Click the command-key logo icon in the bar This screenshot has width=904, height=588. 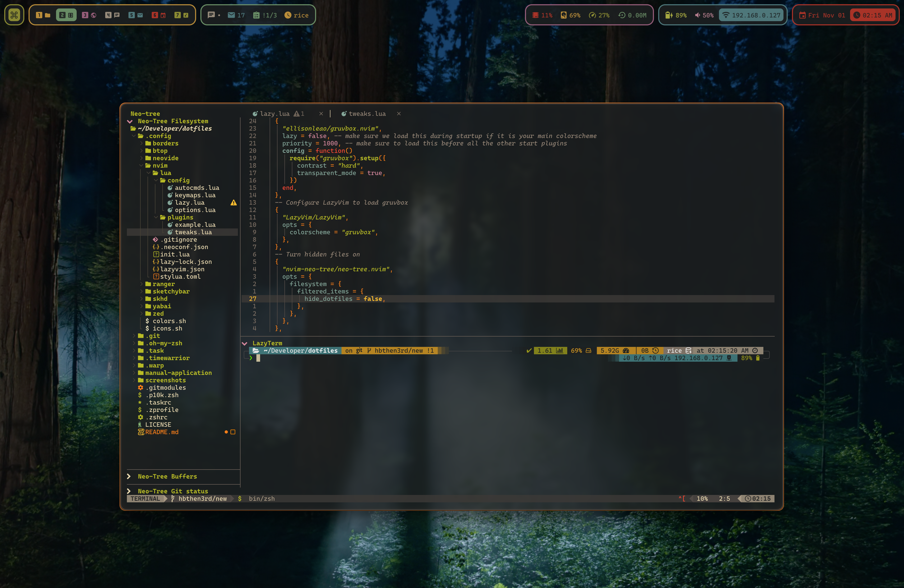tap(14, 15)
